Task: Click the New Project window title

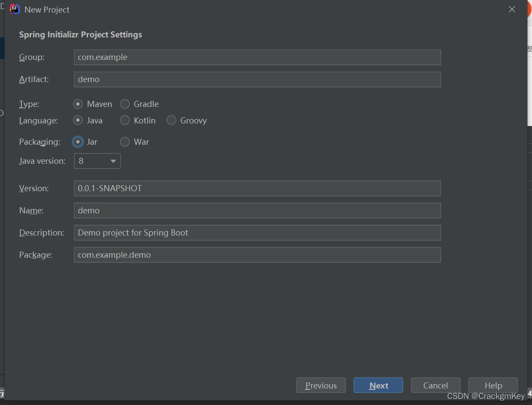Action: click(x=47, y=10)
